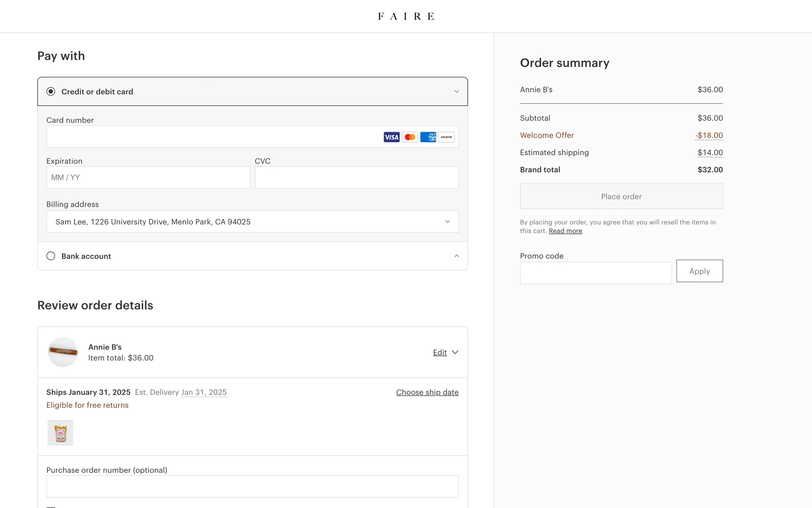Click the Mastercard icon
This screenshot has width=812, height=508.
410,137
